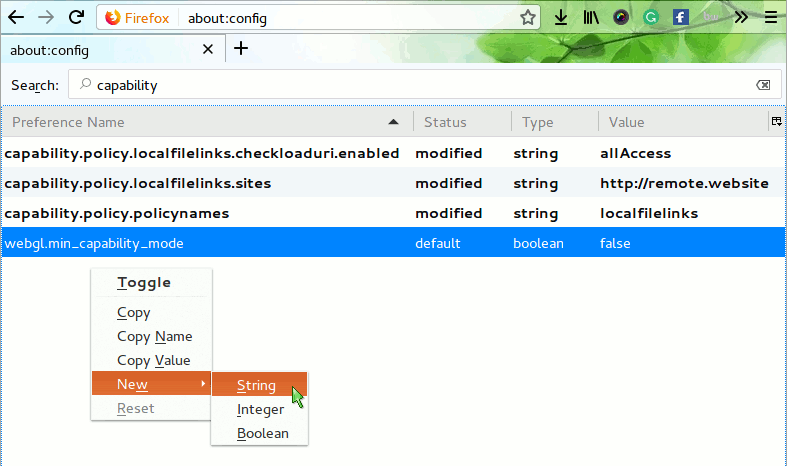This screenshot has width=787, height=466.
Task: Open the column picker in table header
Action: (776, 121)
